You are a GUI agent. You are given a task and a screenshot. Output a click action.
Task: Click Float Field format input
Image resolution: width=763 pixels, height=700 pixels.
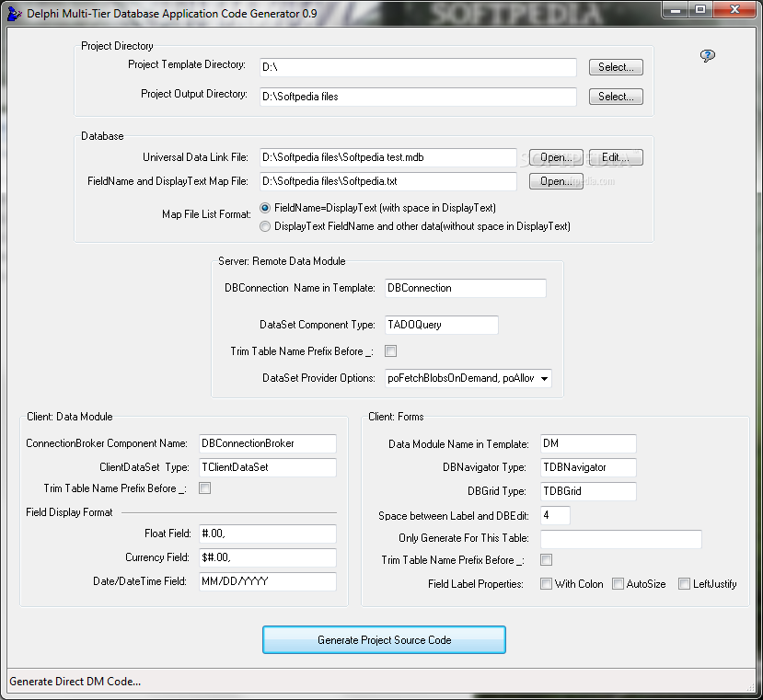tap(268, 534)
